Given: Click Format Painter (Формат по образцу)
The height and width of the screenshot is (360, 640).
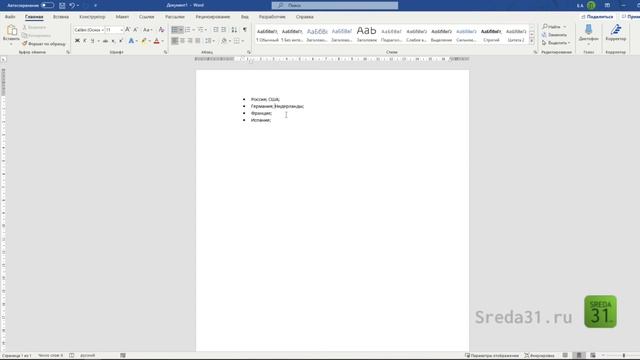Looking at the screenshot, I should click(44, 44).
